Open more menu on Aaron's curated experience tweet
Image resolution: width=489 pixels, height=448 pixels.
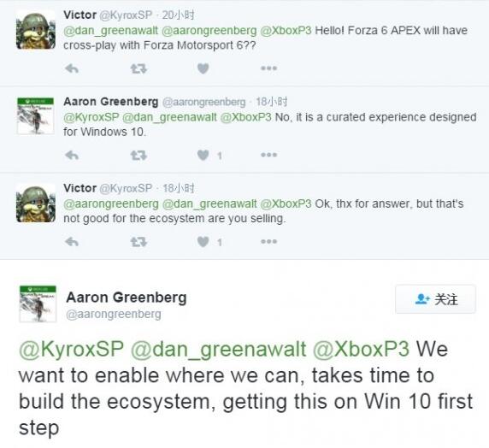click(268, 155)
